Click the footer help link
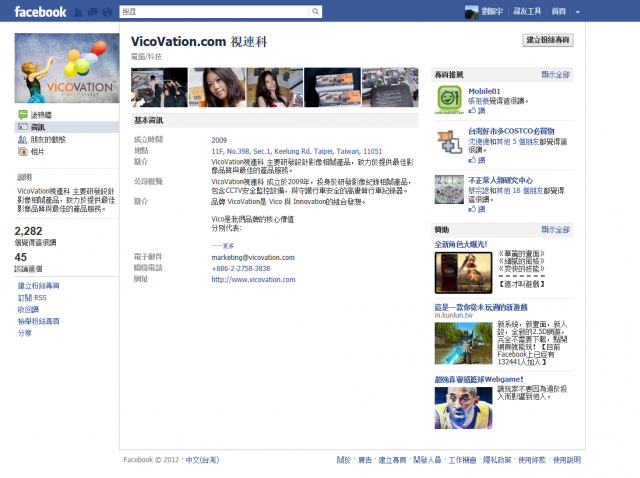 pos(567,460)
